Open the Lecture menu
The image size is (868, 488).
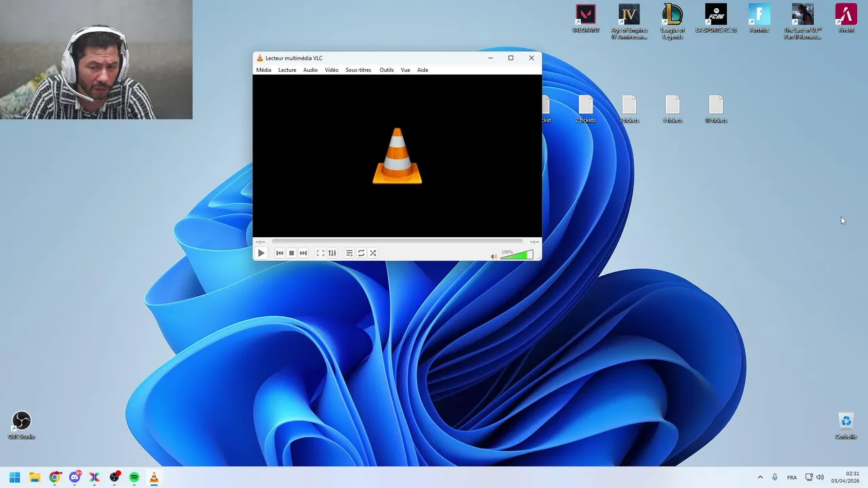pos(287,70)
